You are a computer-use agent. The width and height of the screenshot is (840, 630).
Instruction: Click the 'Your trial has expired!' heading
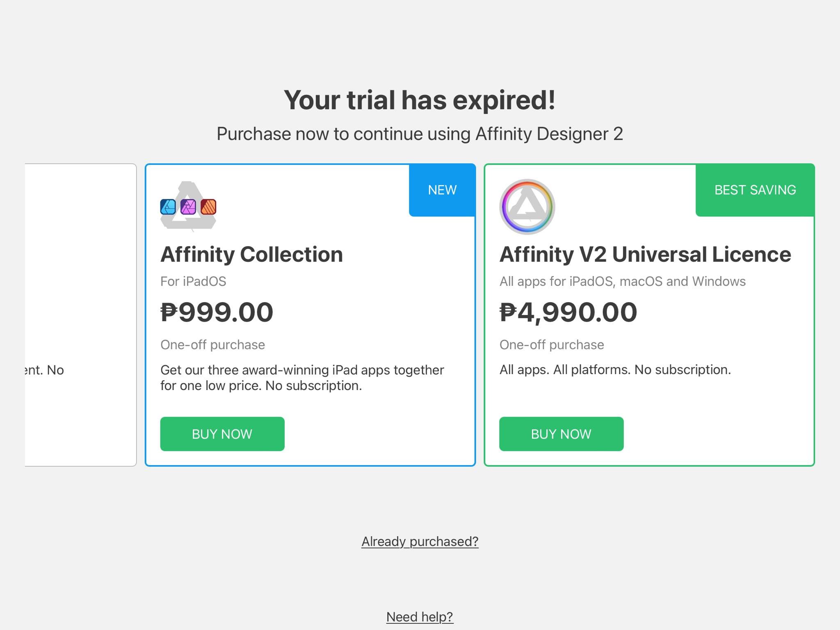click(x=420, y=100)
